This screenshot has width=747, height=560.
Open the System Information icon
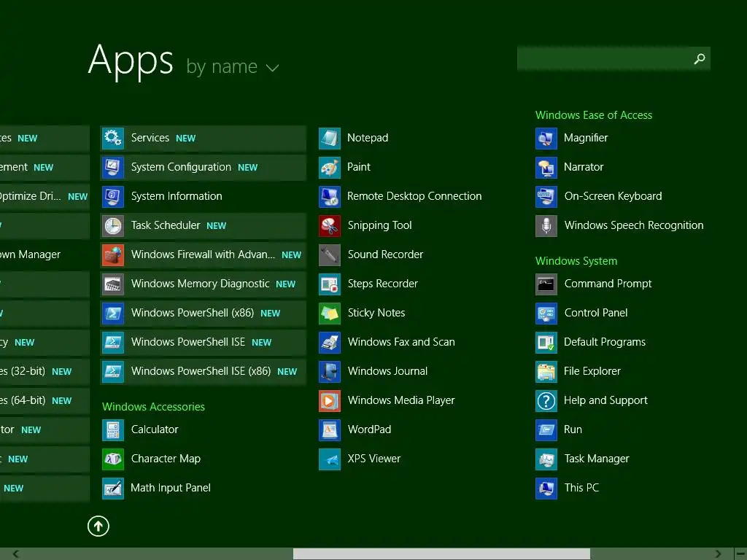pyautogui.click(x=113, y=196)
